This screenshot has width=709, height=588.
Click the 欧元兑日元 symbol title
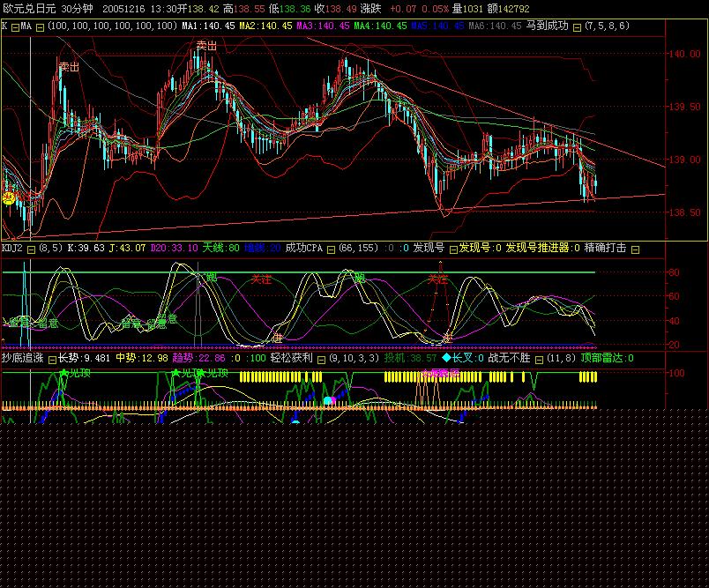pyautogui.click(x=29, y=9)
